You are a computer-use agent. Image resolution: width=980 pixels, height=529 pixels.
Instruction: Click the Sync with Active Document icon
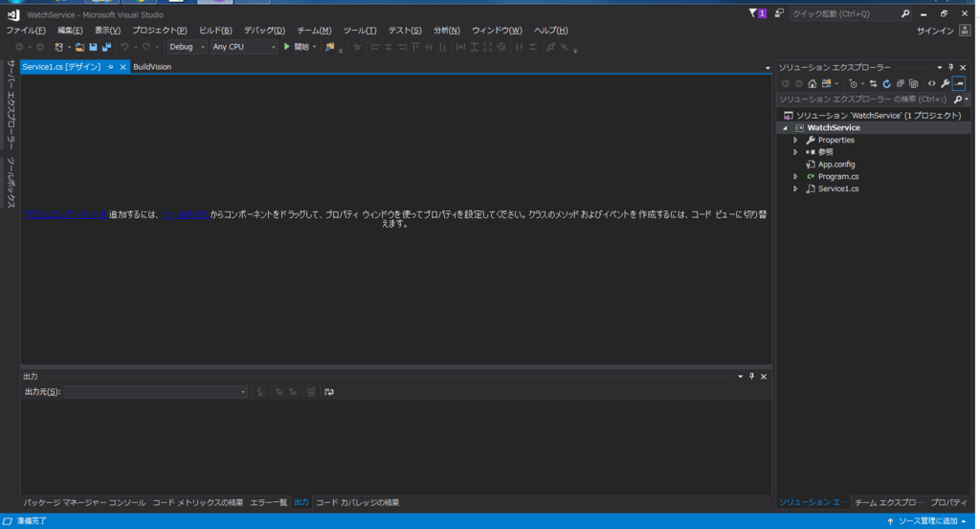click(x=873, y=83)
